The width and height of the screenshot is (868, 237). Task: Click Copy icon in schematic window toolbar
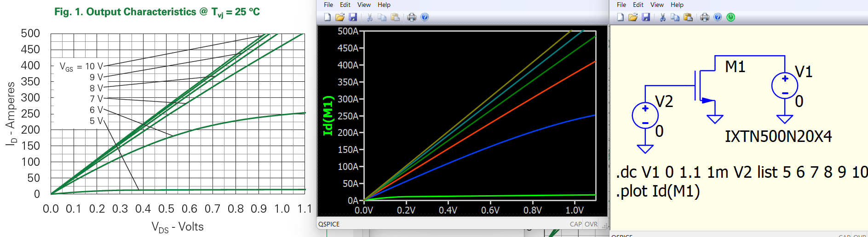tap(675, 17)
